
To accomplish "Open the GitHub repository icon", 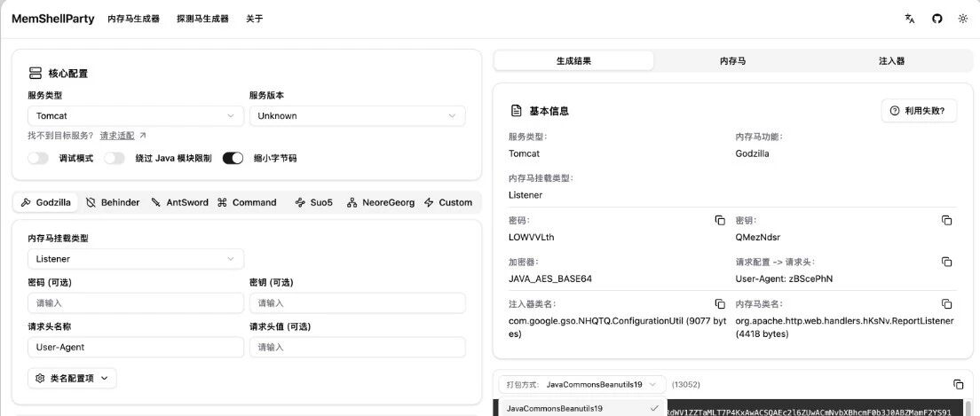I will (937, 19).
